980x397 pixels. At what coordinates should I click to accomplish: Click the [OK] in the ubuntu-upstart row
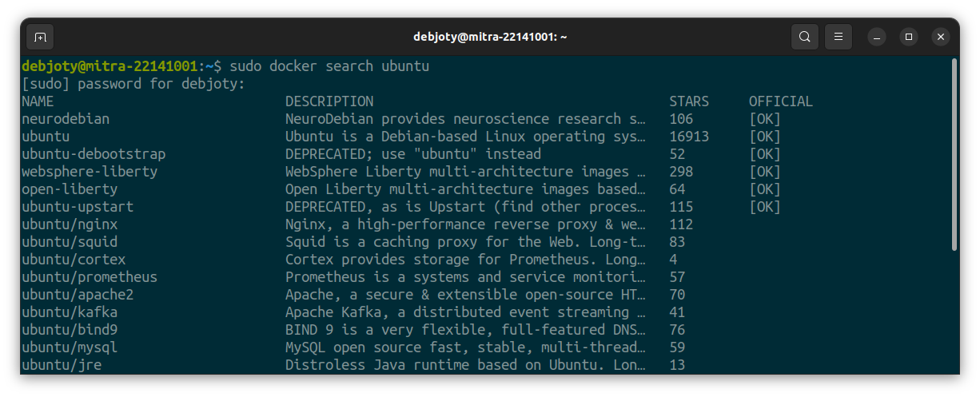[x=765, y=207]
